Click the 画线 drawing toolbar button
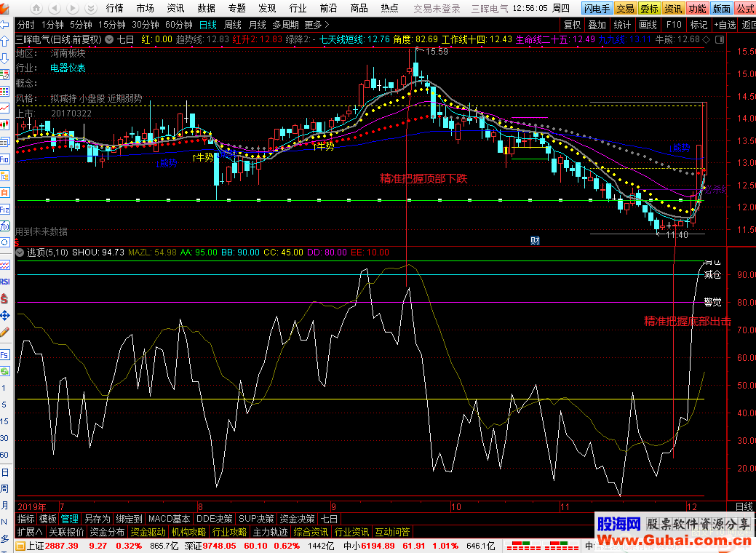This screenshot has width=756, height=553. (648, 25)
